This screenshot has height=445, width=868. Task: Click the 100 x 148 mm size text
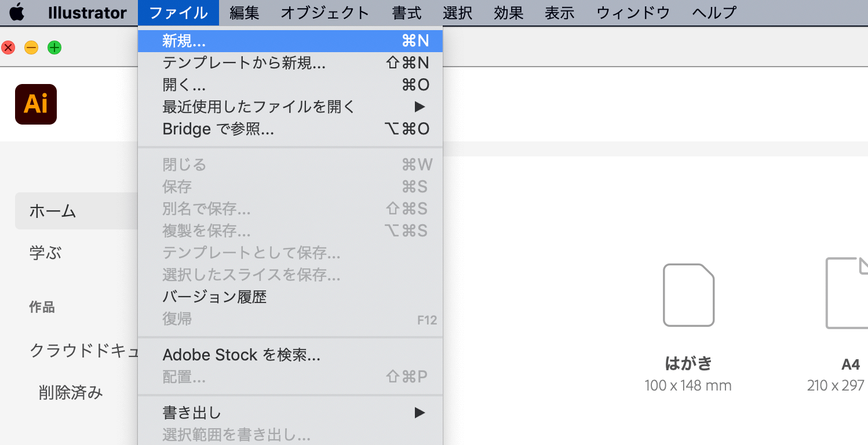tap(688, 385)
